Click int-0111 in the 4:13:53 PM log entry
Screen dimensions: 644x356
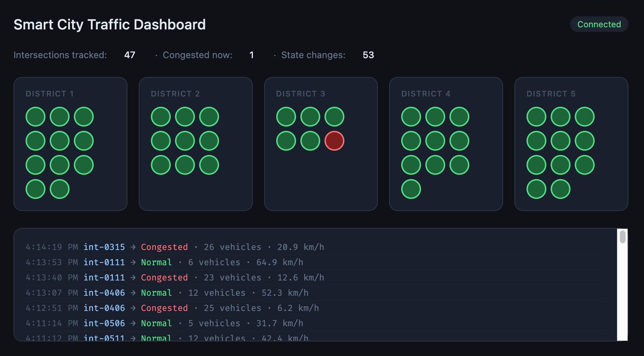click(x=104, y=262)
